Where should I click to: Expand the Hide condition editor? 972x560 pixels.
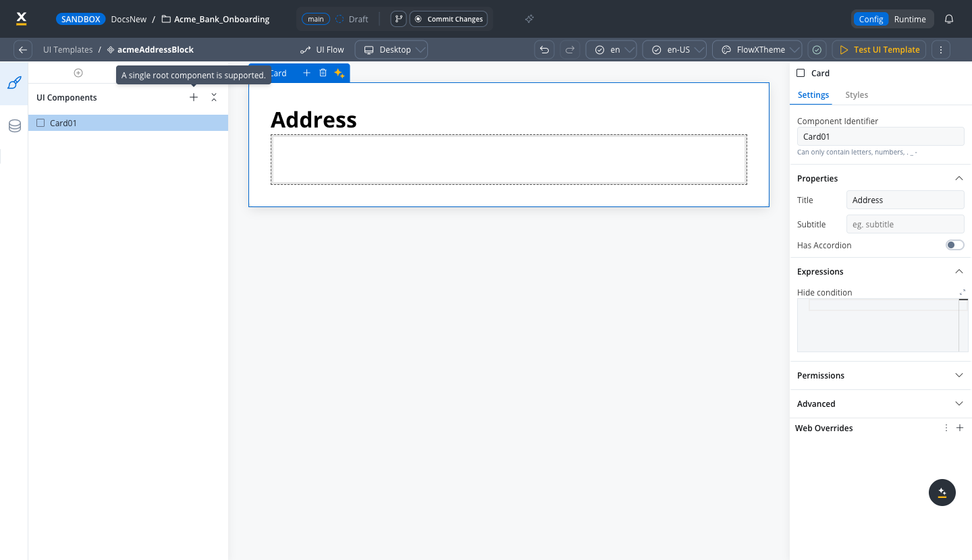[963, 292]
